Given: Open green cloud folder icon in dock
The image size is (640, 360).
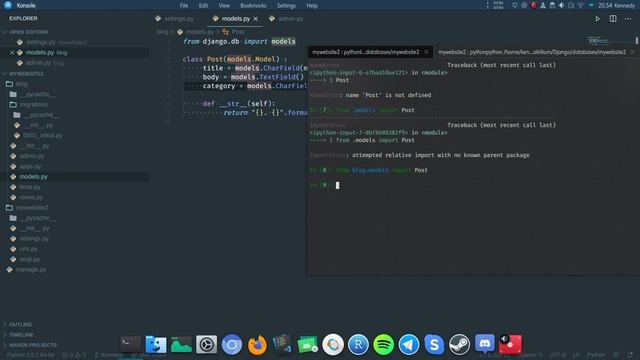Looking at the screenshot, I should pos(307,345).
